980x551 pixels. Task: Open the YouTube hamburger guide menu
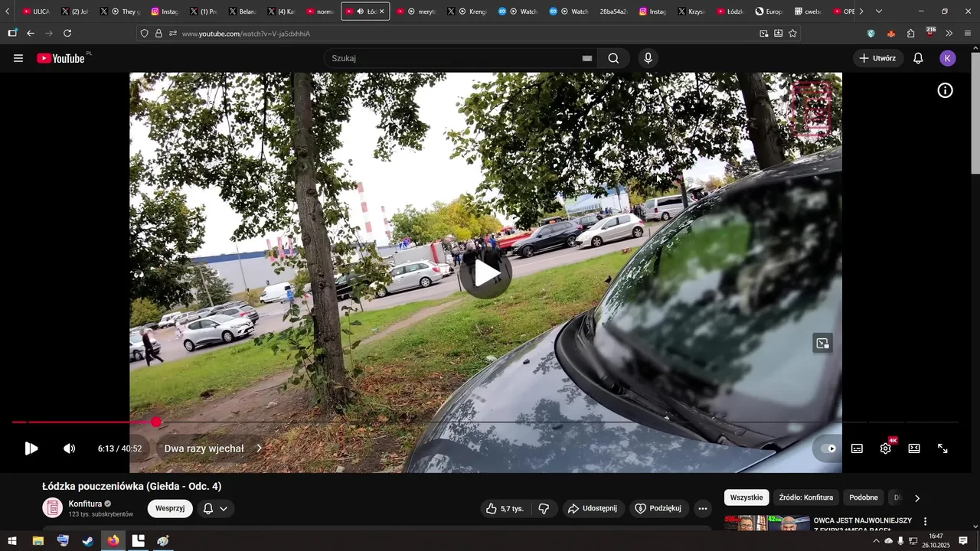click(x=18, y=58)
